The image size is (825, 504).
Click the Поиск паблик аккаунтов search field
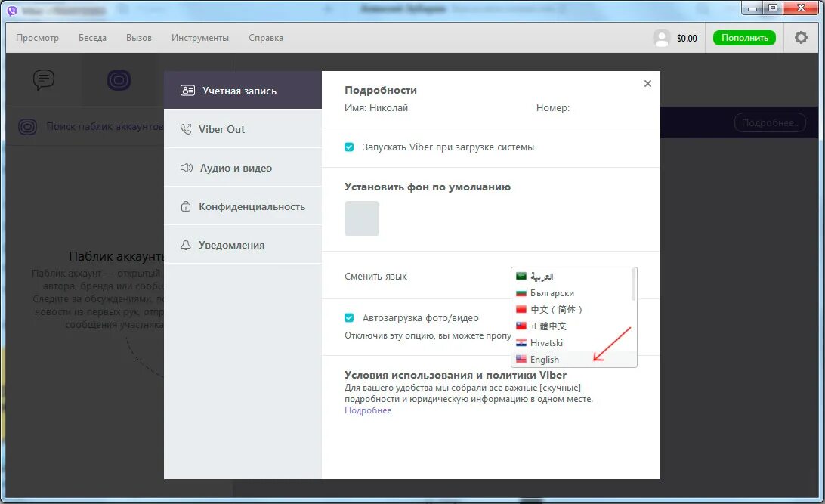click(x=105, y=127)
